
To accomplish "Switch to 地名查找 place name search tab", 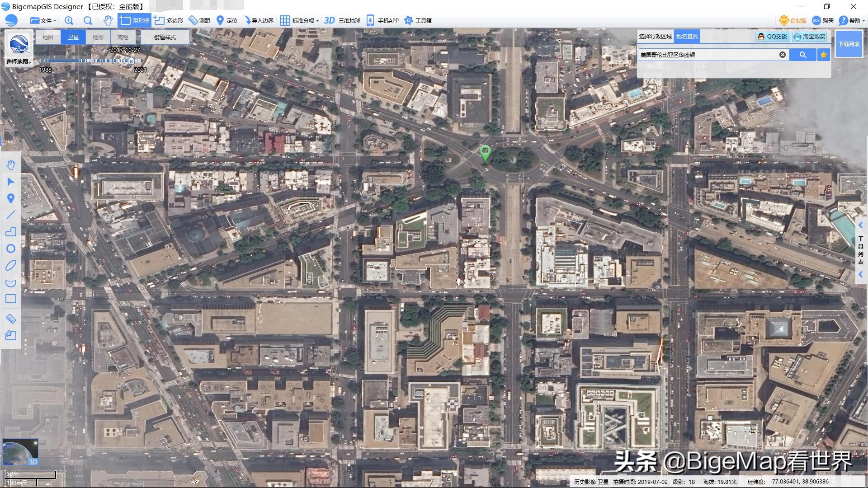I will pyautogui.click(x=687, y=36).
